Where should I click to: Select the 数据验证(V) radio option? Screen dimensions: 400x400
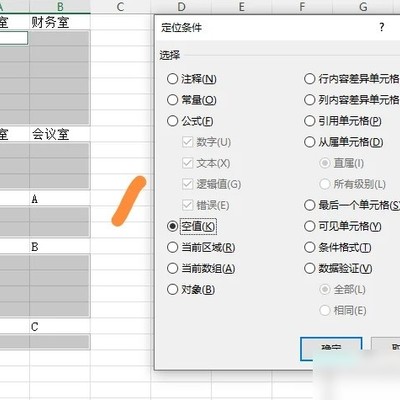310,268
